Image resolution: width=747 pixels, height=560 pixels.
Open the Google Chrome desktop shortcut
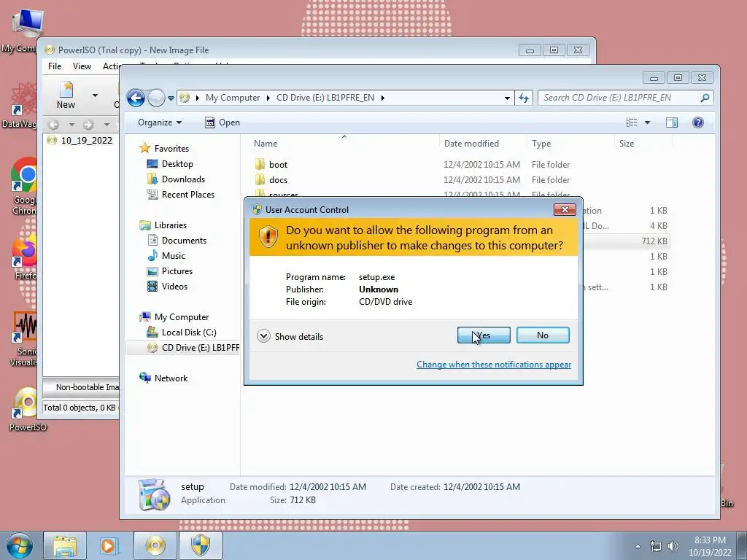(x=25, y=186)
